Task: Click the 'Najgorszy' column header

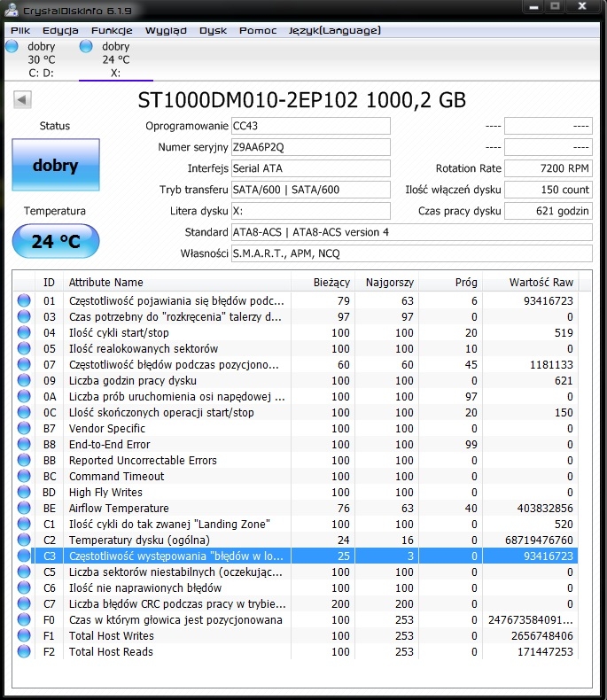Action: (387, 282)
